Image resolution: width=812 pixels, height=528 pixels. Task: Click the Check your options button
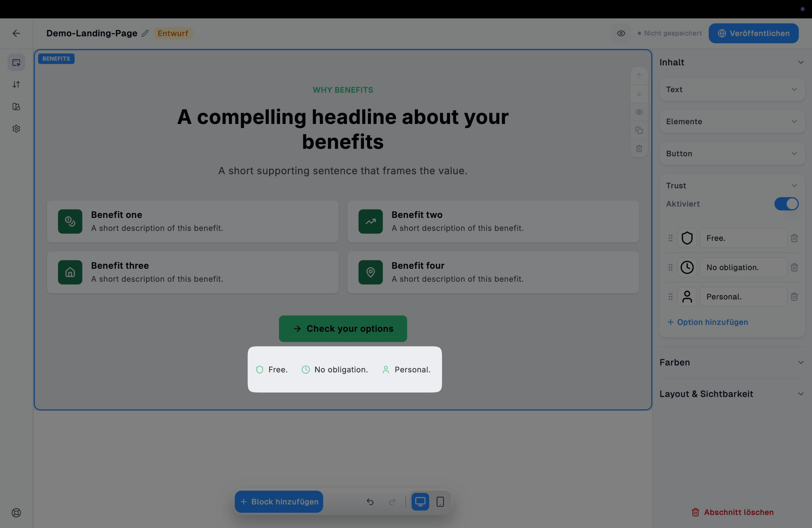click(x=343, y=329)
